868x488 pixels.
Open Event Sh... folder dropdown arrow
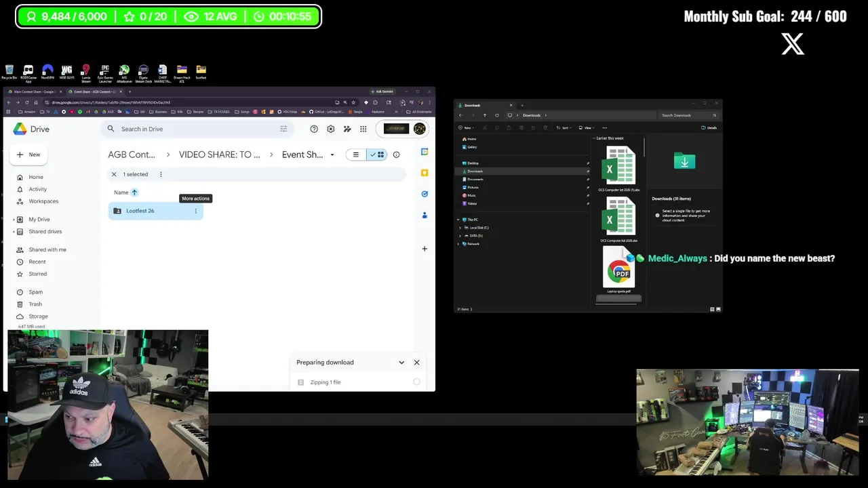tap(332, 155)
